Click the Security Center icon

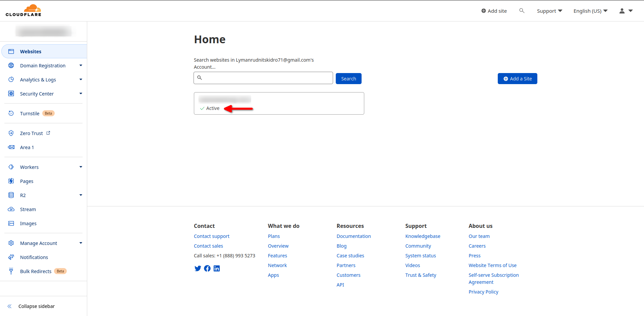[11, 94]
